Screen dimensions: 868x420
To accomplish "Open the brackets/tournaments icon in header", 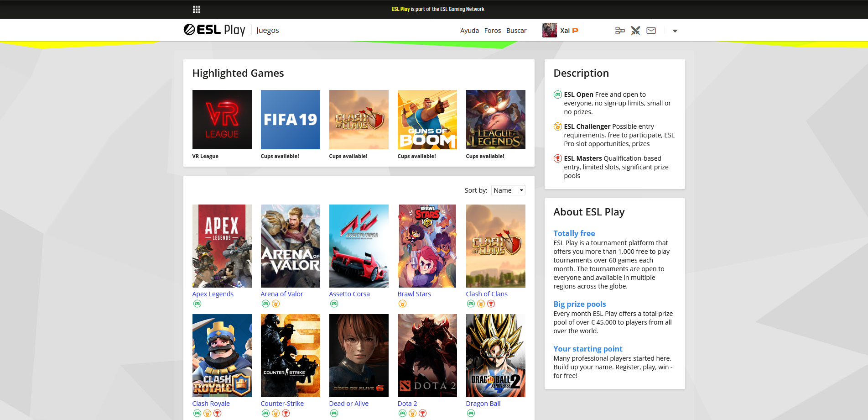I will [x=620, y=31].
